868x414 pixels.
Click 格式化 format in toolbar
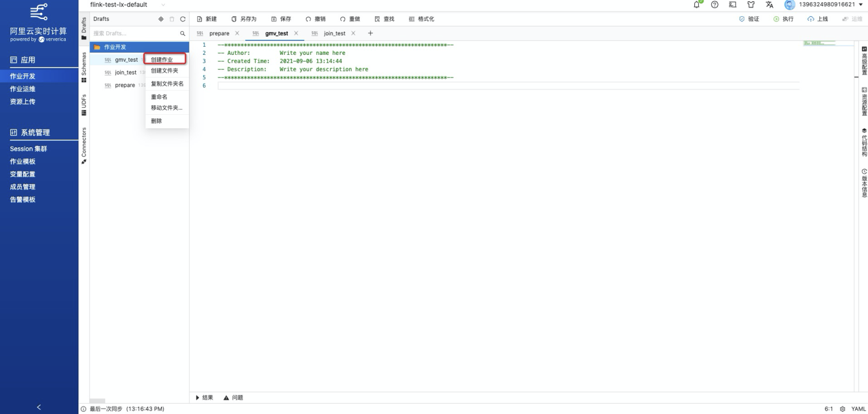[421, 19]
